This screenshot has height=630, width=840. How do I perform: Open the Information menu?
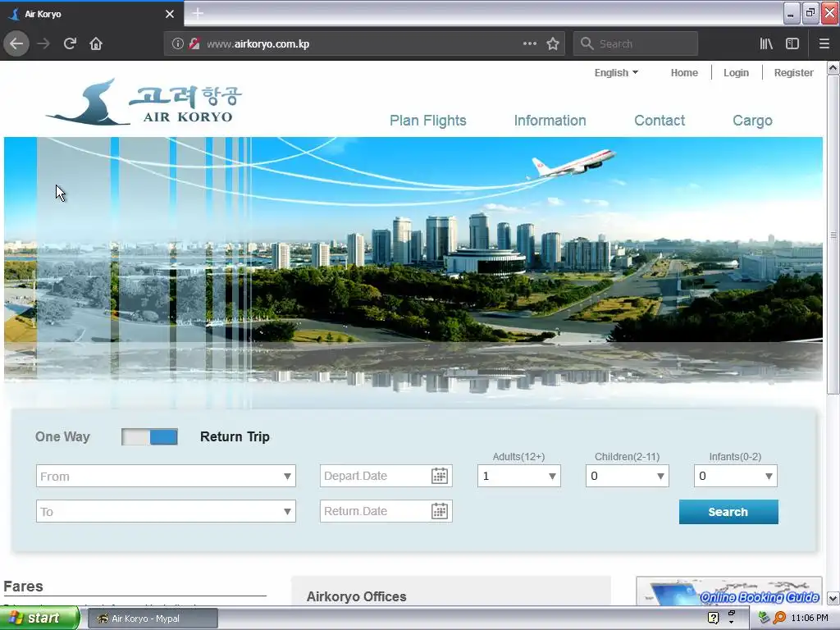point(550,121)
